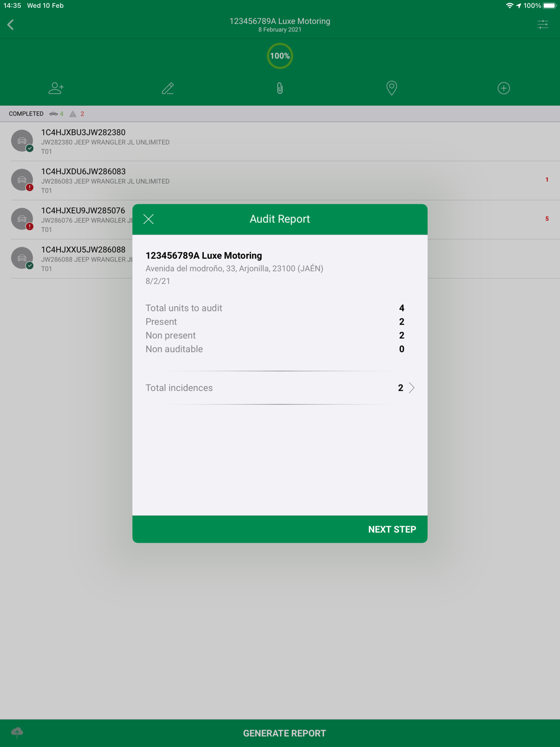Tap the battery indicator in status bar
560x747 pixels.
[549, 6]
